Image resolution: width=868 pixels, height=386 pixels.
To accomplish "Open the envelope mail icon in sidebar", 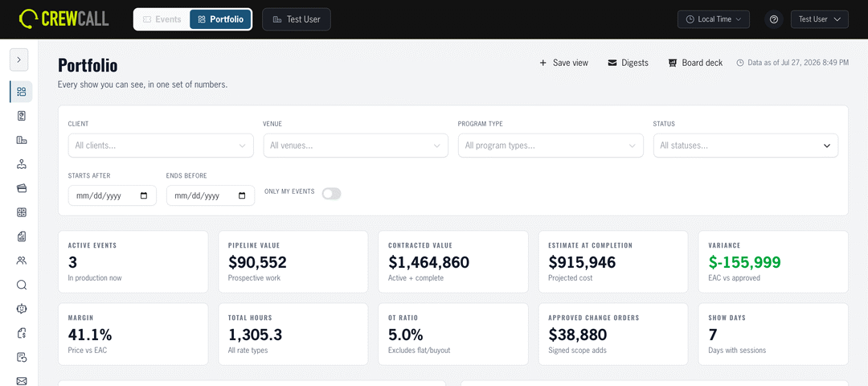I will [x=22, y=380].
